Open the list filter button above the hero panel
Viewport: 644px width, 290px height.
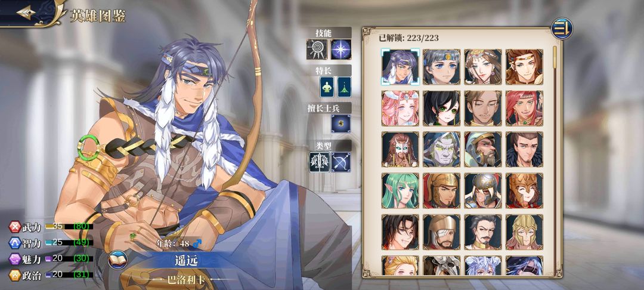[562, 28]
